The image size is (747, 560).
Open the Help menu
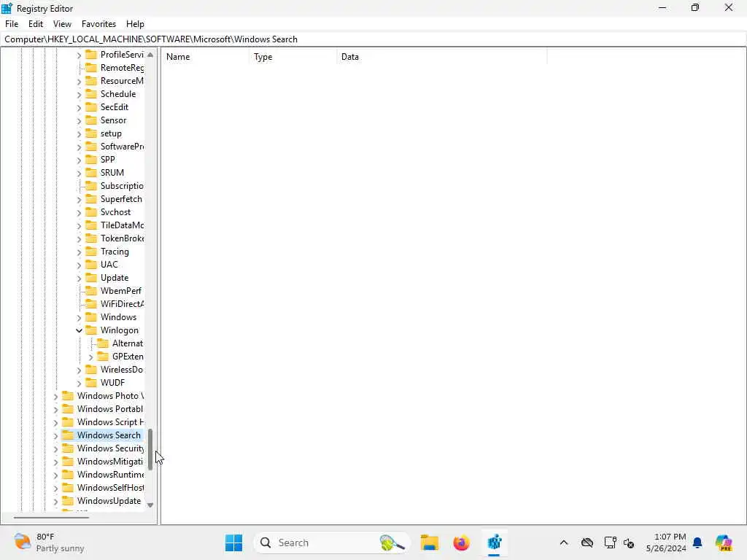coord(135,24)
